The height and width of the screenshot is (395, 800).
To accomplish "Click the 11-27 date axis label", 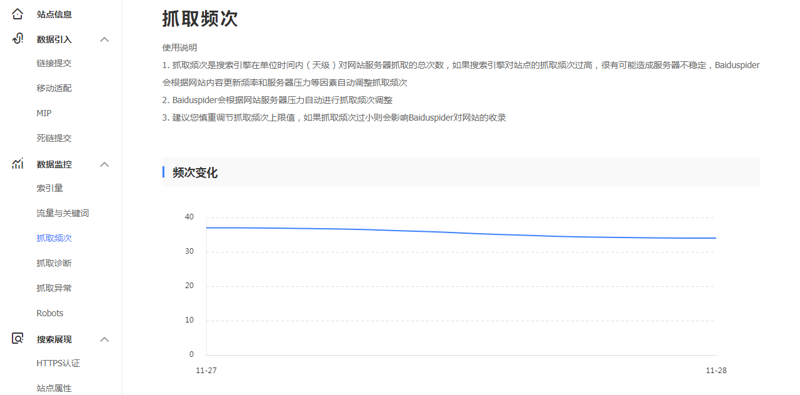I will tap(206, 371).
